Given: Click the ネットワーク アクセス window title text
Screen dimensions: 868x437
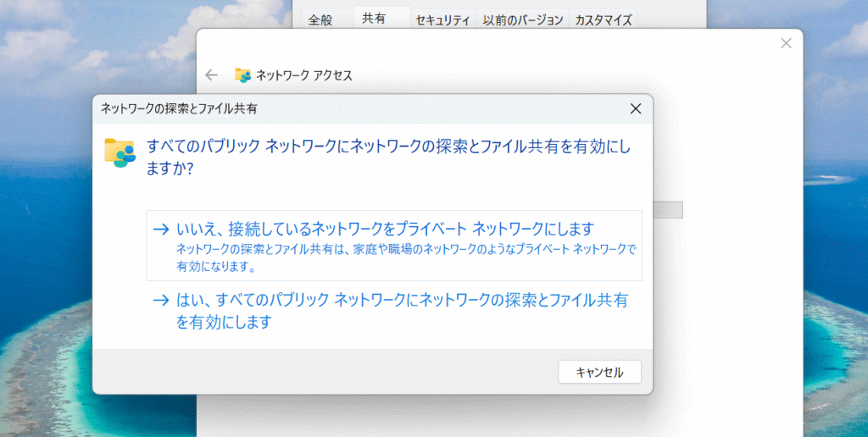Looking at the screenshot, I should click(303, 75).
